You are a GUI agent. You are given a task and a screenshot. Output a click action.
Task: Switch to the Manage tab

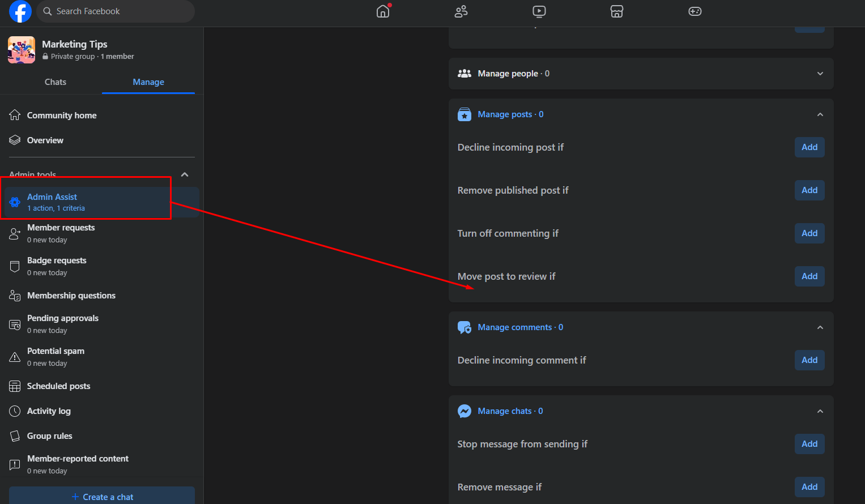[148, 82]
